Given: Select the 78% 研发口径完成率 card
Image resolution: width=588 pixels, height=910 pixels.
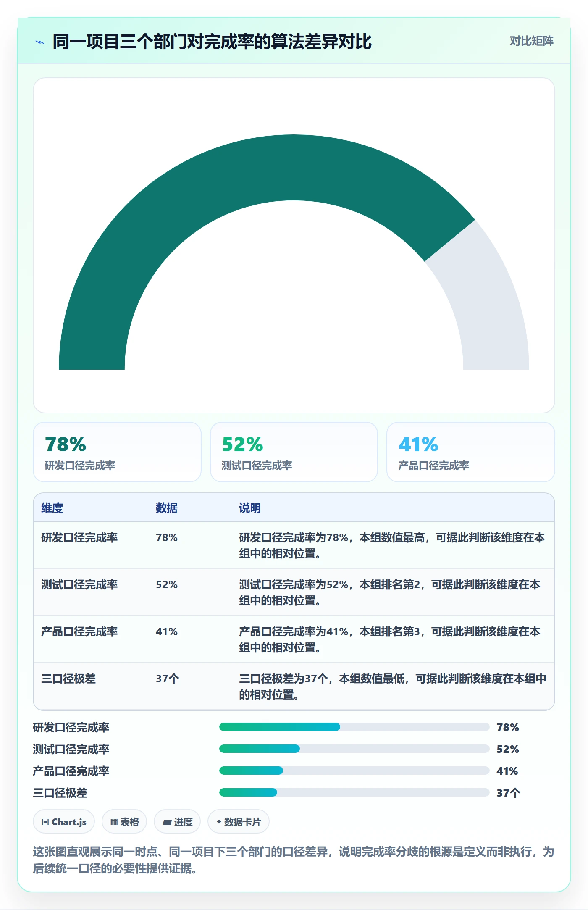Looking at the screenshot, I should 117,452.
